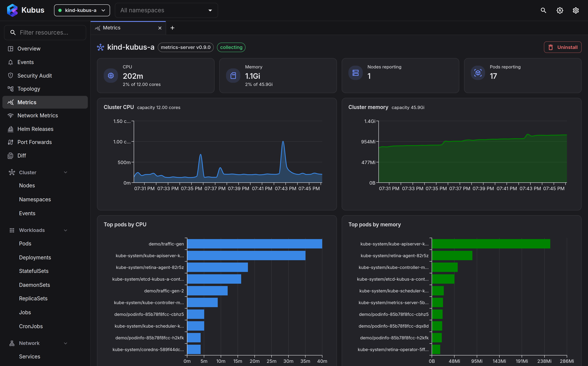Open Port Forwards page
This screenshot has height=366, width=588.
(45, 142)
